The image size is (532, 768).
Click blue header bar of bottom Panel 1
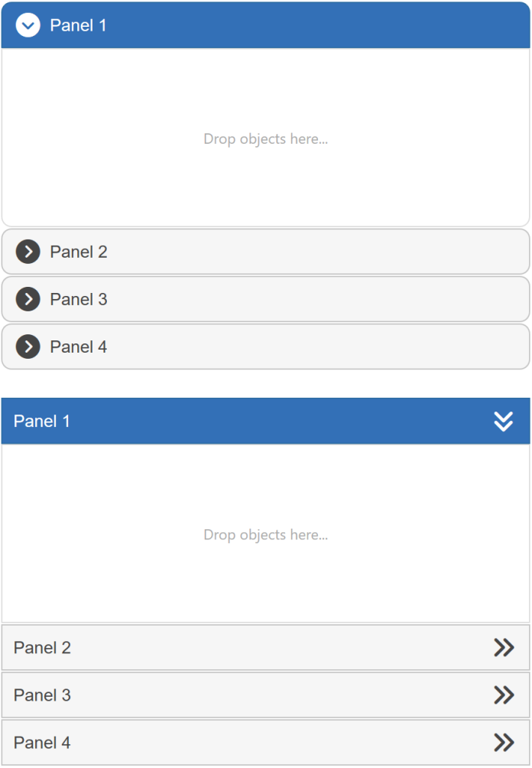pos(268,421)
